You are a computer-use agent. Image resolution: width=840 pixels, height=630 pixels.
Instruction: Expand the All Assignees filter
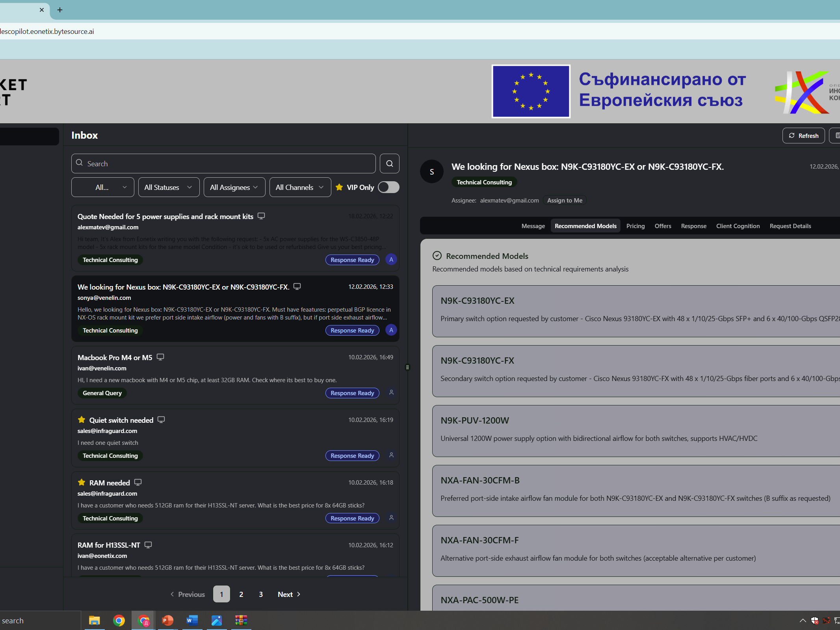pos(234,187)
